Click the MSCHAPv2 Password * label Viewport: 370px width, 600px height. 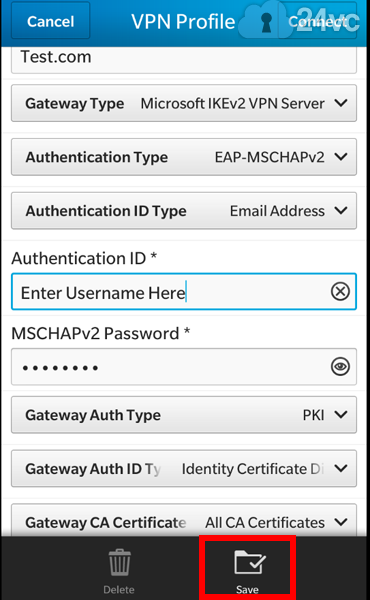[101, 333]
